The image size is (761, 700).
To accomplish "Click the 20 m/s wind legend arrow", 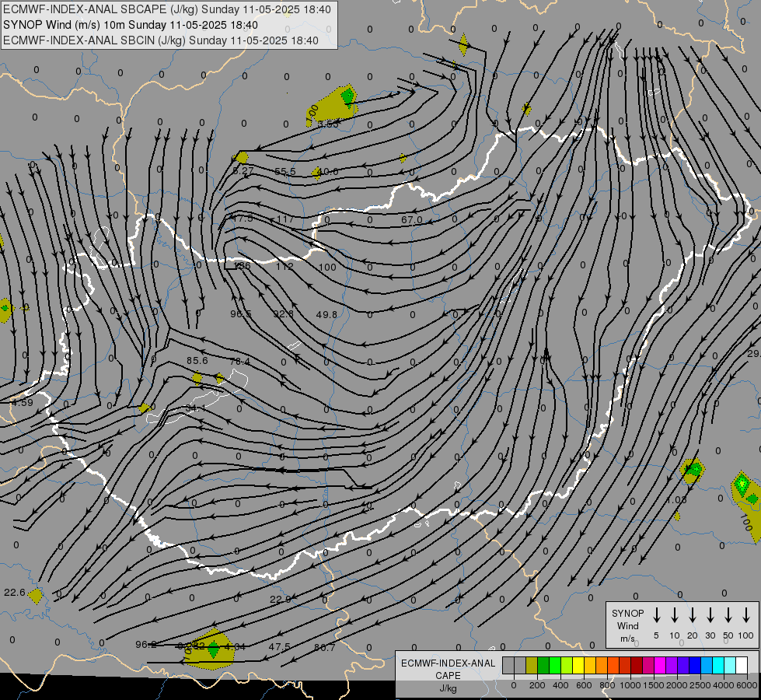I will pyautogui.click(x=692, y=615).
